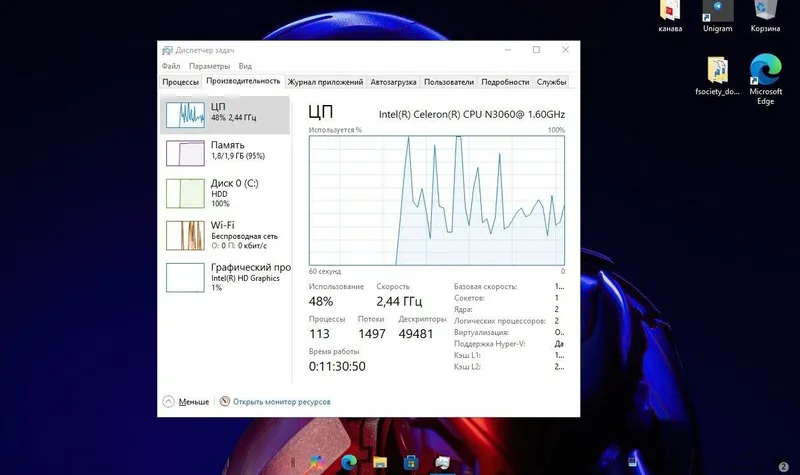
Task: Show the Службы tab
Action: click(551, 82)
